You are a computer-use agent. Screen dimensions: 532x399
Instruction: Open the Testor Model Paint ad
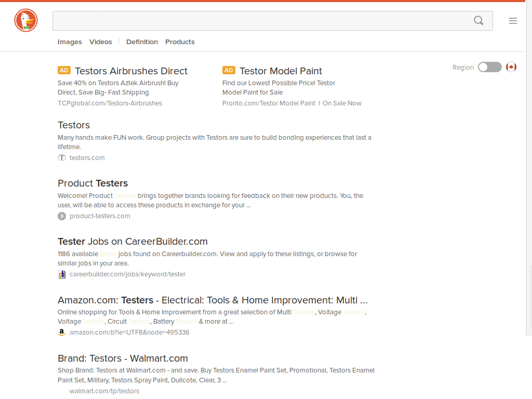pyautogui.click(x=281, y=71)
